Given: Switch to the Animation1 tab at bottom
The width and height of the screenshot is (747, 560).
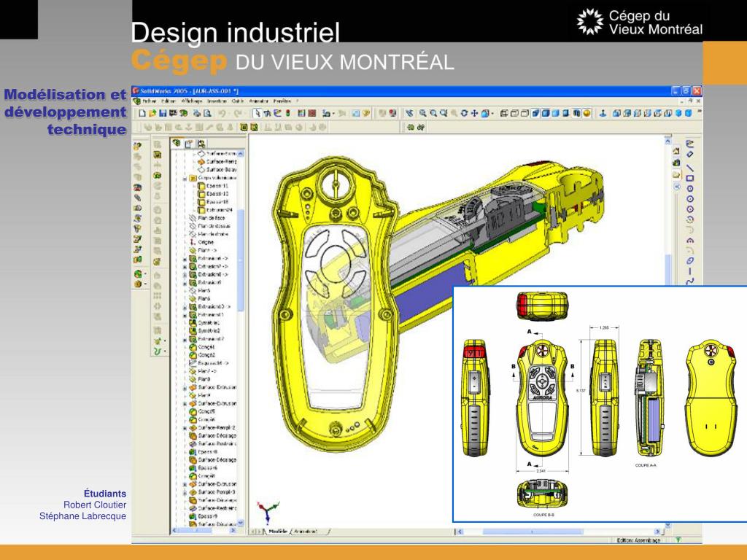Looking at the screenshot, I should tap(306, 532).
